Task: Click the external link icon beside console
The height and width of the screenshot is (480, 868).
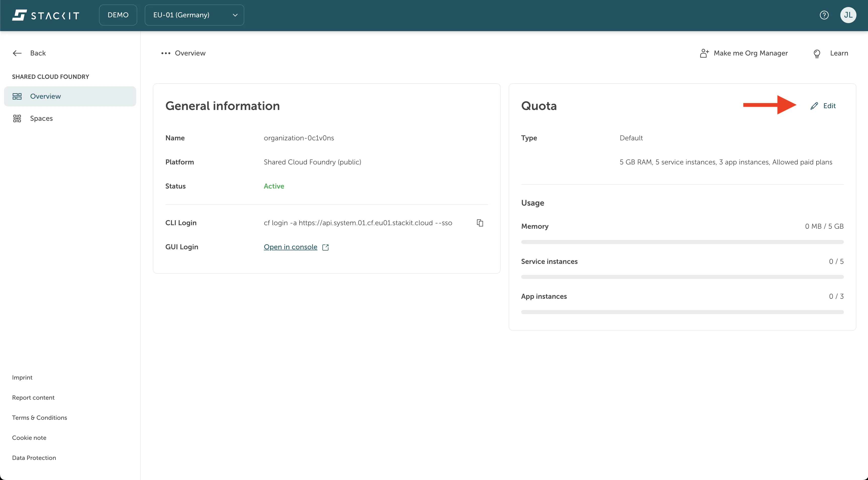Action: tap(325, 247)
